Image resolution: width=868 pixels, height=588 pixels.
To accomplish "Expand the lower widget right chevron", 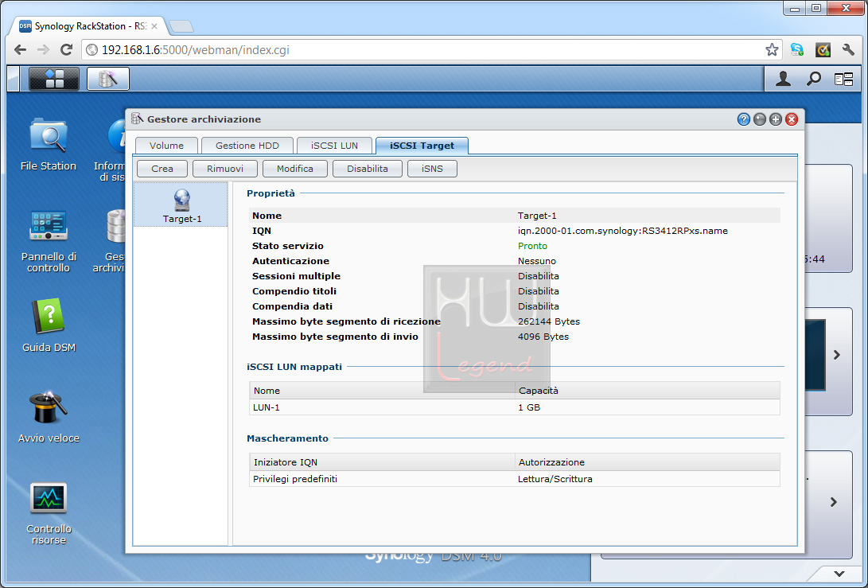I will [x=833, y=502].
